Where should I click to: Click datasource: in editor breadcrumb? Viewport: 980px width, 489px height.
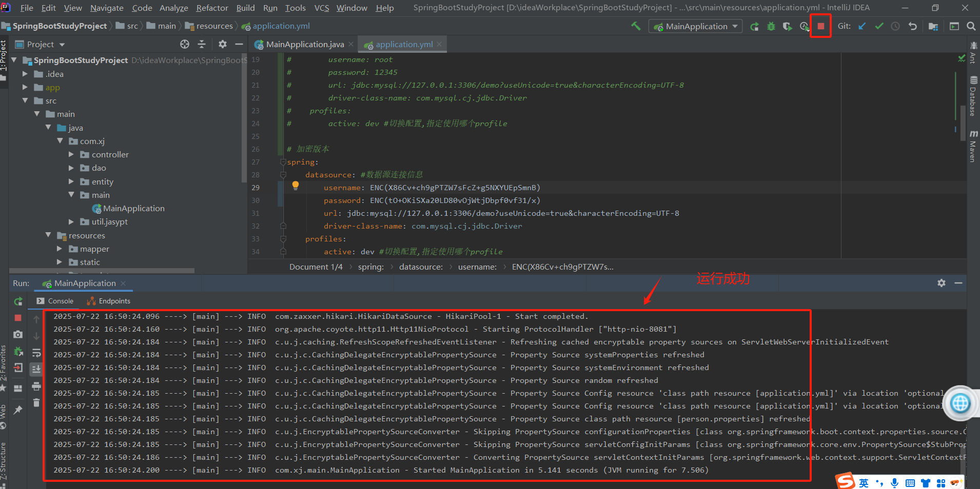tap(421, 267)
